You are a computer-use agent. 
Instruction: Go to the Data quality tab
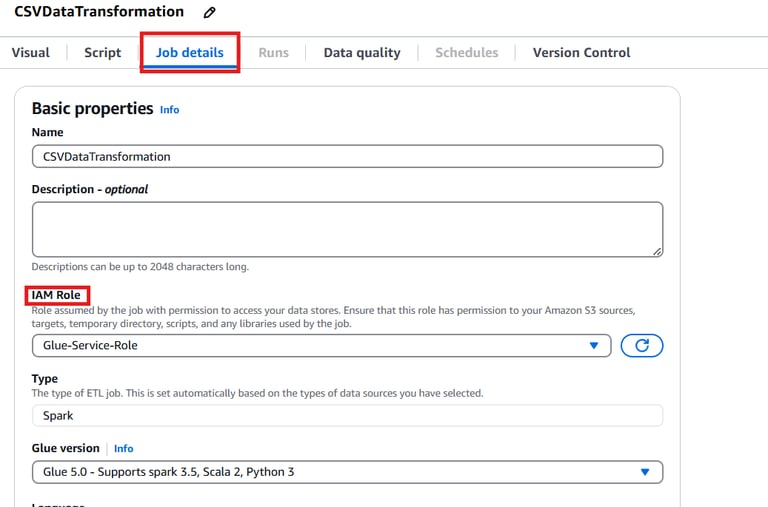[361, 53]
